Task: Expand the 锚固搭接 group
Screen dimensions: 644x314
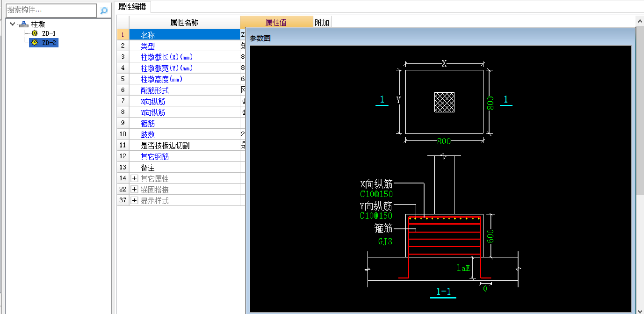Action: 134,189
